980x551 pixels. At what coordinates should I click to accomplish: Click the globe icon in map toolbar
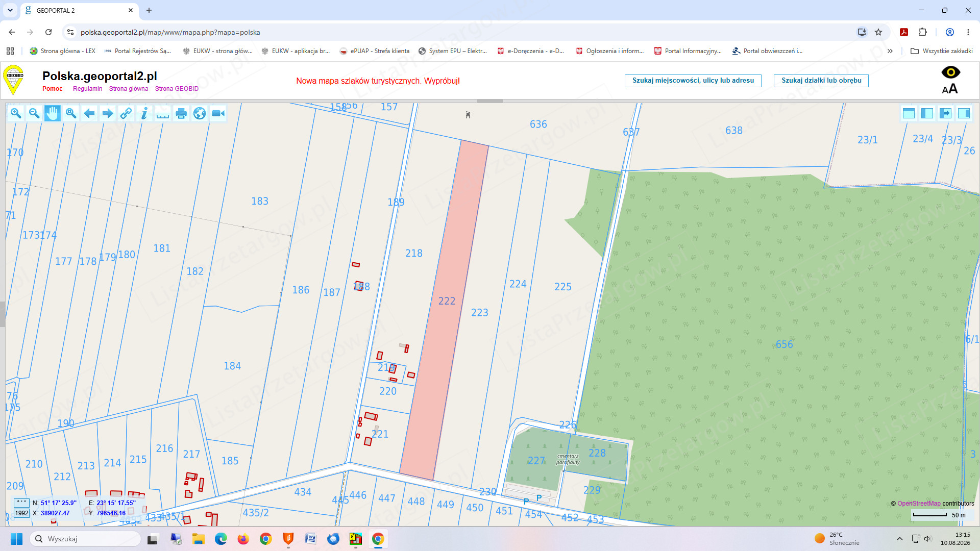coord(200,113)
